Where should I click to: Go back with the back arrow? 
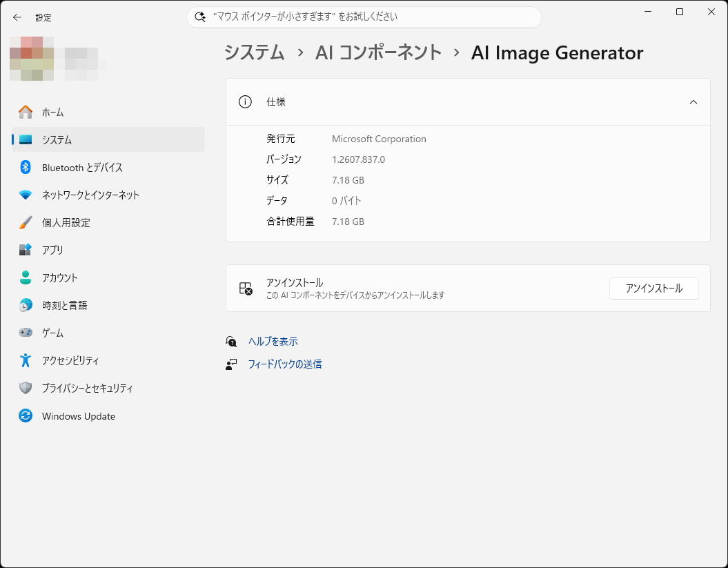(x=17, y=17)
